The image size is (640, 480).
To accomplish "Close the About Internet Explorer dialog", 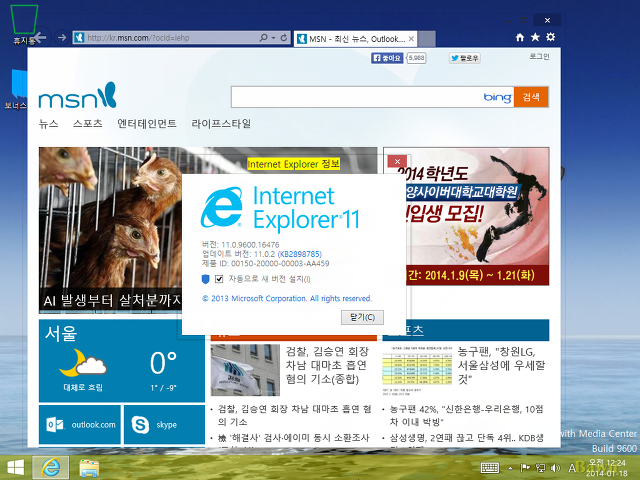I will tap(397, 161).
